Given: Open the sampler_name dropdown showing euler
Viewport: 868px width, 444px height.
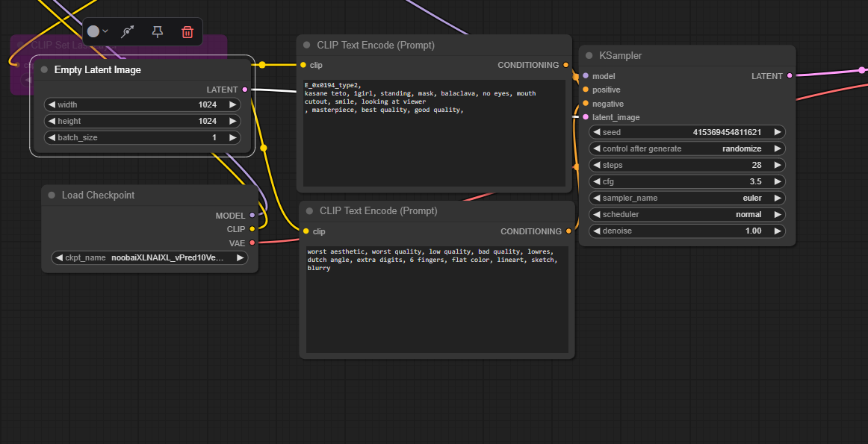Looking at the screenshot, I should (687, 198).
